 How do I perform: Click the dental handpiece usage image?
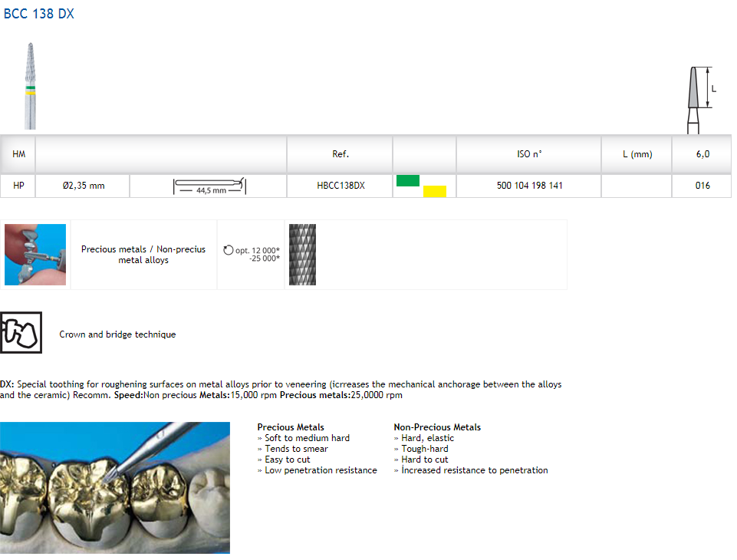[x=35, y=255]
